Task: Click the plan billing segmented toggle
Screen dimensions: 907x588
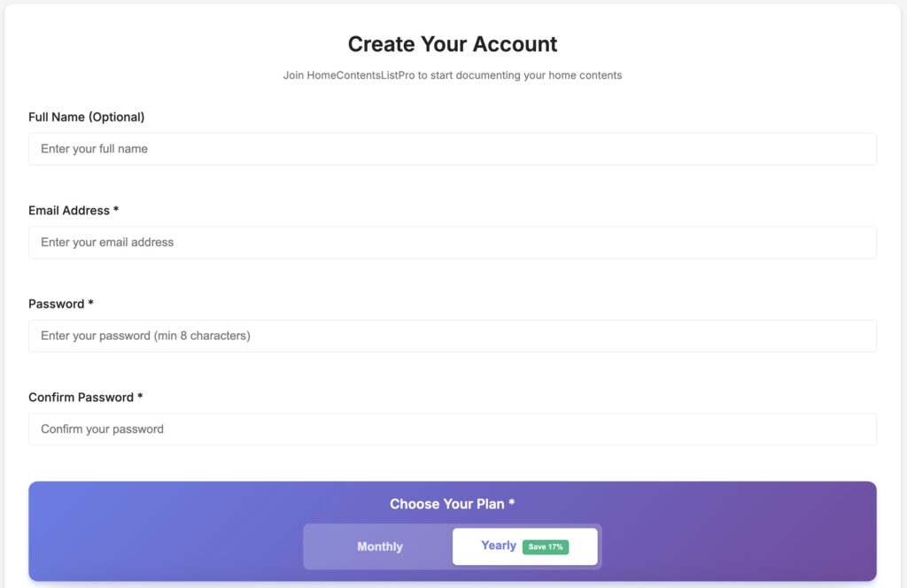Action: pyautogui.click(x=452, y=546)
